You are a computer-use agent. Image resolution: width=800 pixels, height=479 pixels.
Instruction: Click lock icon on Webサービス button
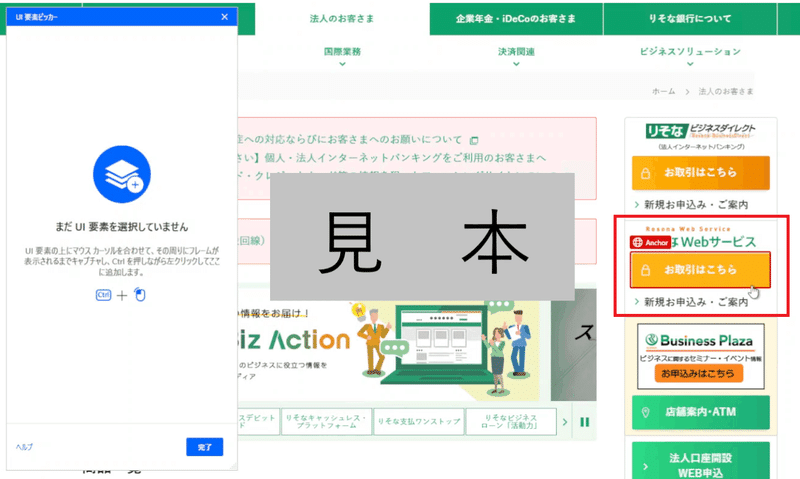coord(645,270)
